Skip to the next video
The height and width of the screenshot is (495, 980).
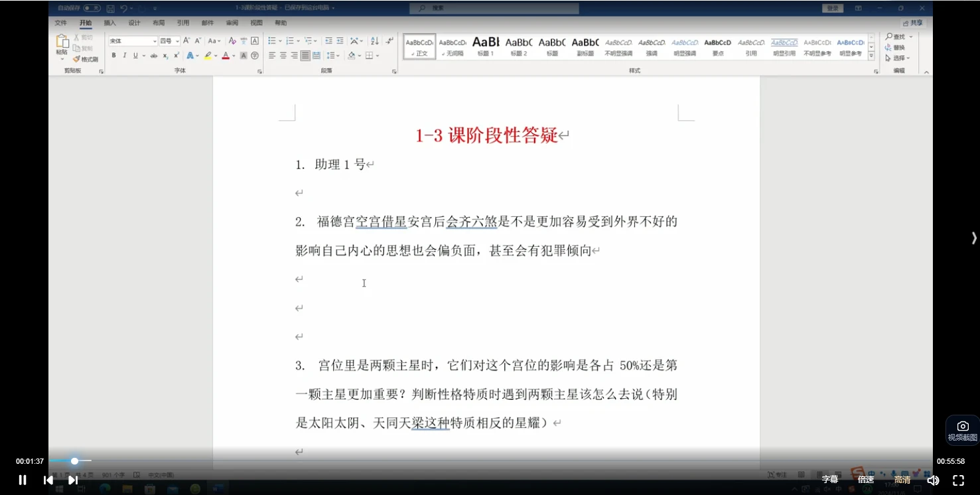73,480
